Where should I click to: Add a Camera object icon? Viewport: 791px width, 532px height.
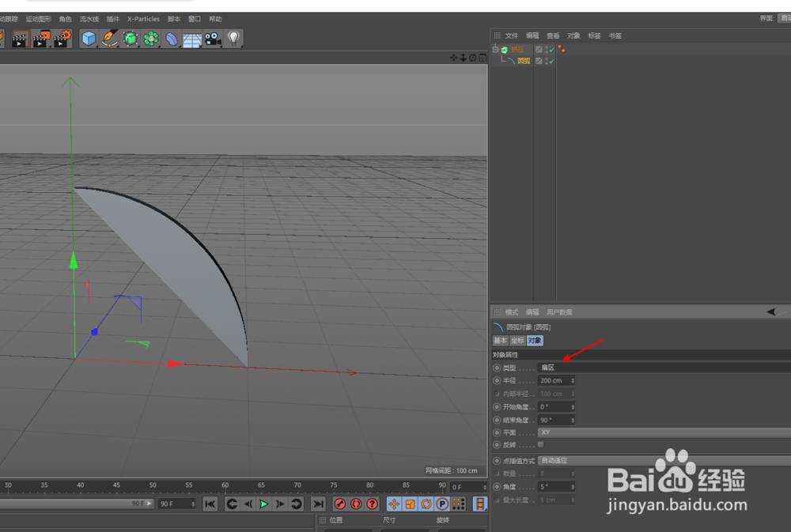[x=213, y=39]
